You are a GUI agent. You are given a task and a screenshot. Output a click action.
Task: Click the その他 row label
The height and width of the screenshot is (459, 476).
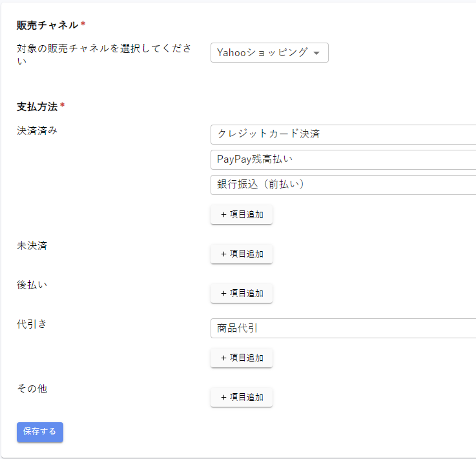pyautogui.click(x=32, y=389)
